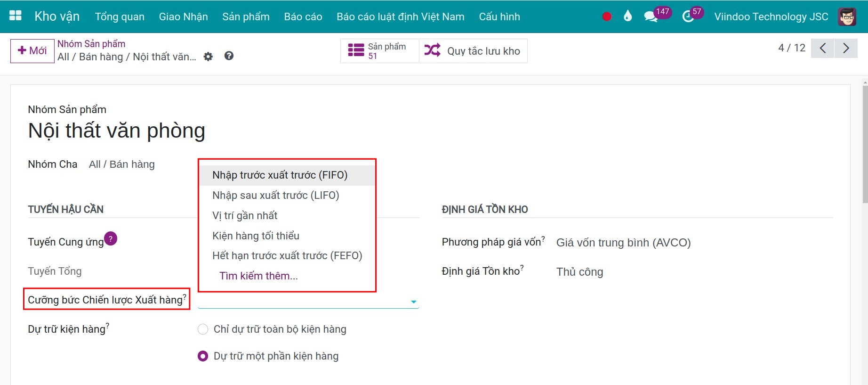Choose 'Kiện hàng tối thiểu' option

(287, 236)
